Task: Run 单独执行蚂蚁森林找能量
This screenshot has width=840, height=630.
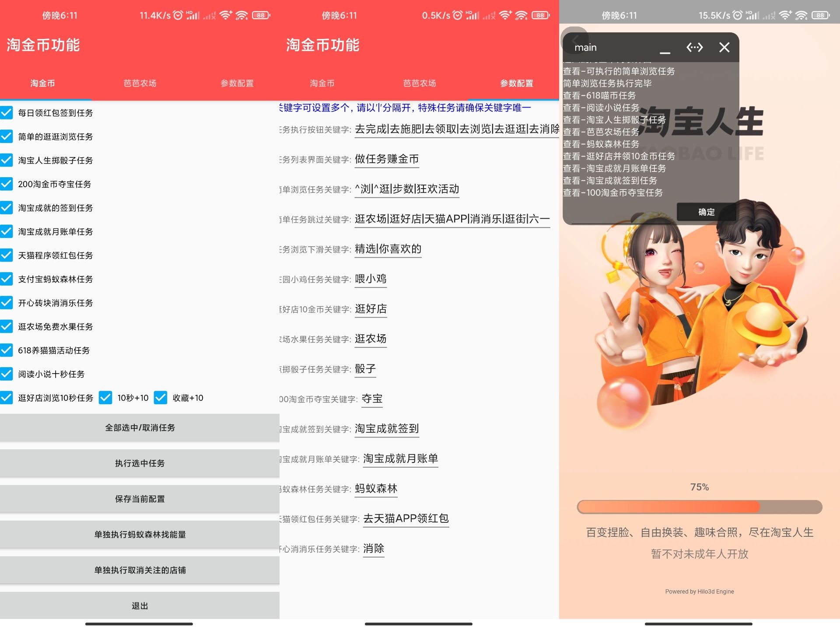Action: point(140,534)
